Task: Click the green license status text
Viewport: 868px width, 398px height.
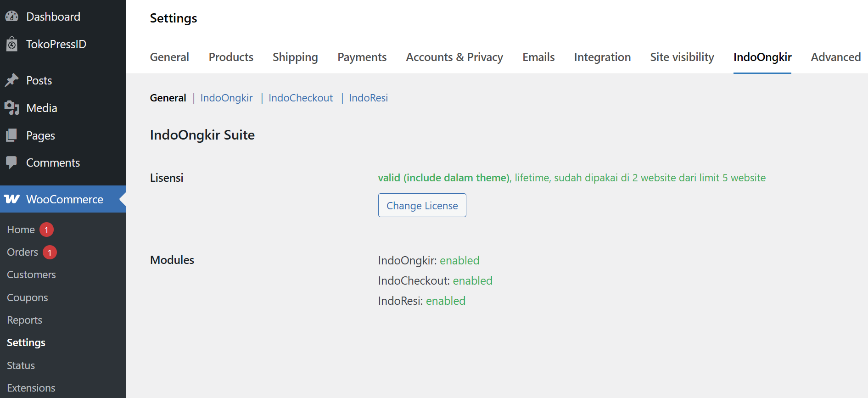Action: click(572, 178)
